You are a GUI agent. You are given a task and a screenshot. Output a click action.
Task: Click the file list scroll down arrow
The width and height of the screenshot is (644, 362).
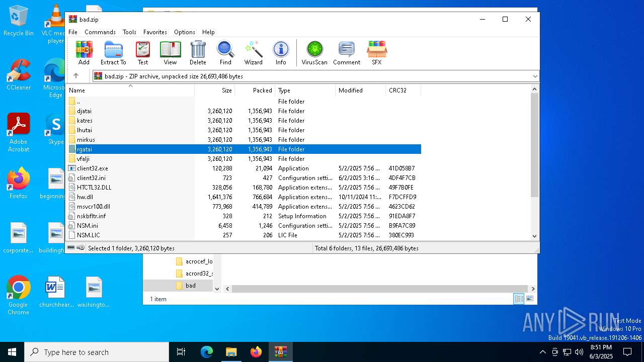(534, 236)
